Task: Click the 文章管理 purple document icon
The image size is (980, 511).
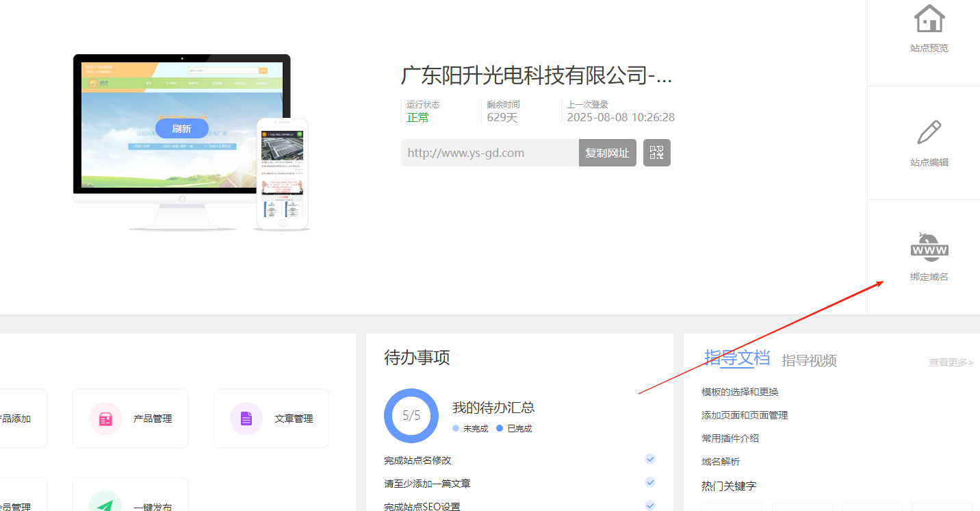Action: [x=246, y=419]
